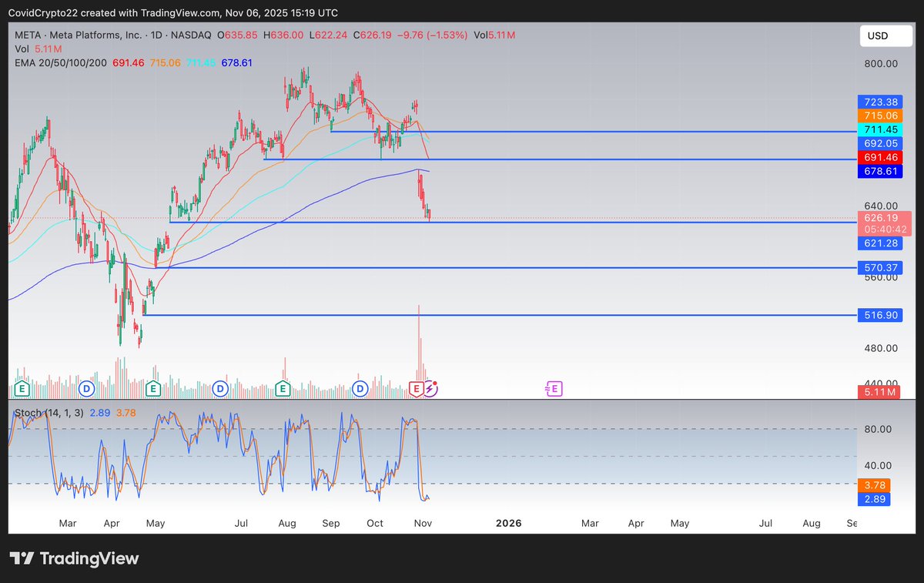Click the red earnings marker before November

point(417,389)
